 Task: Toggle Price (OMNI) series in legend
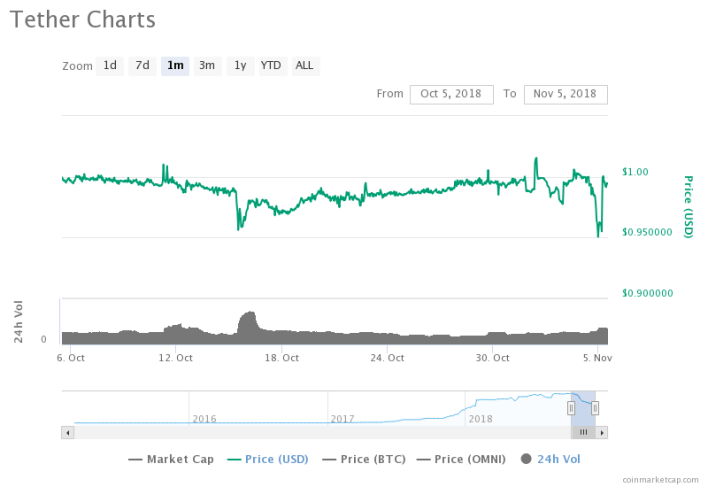(461, 459)
